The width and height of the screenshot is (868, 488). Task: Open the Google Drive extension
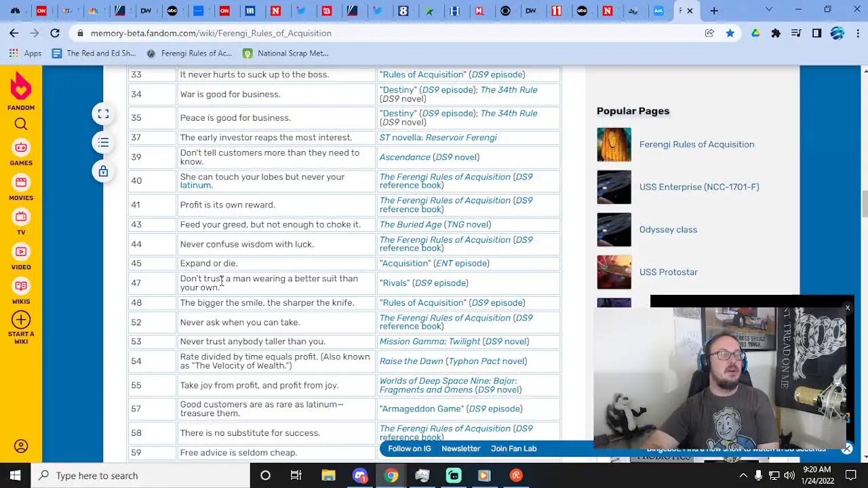coord(755,33)
